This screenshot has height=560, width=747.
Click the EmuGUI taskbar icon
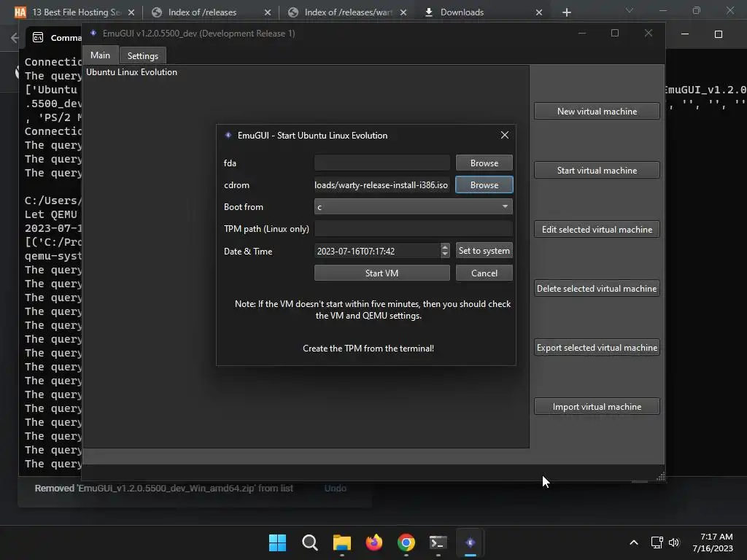tap(471, 542)
